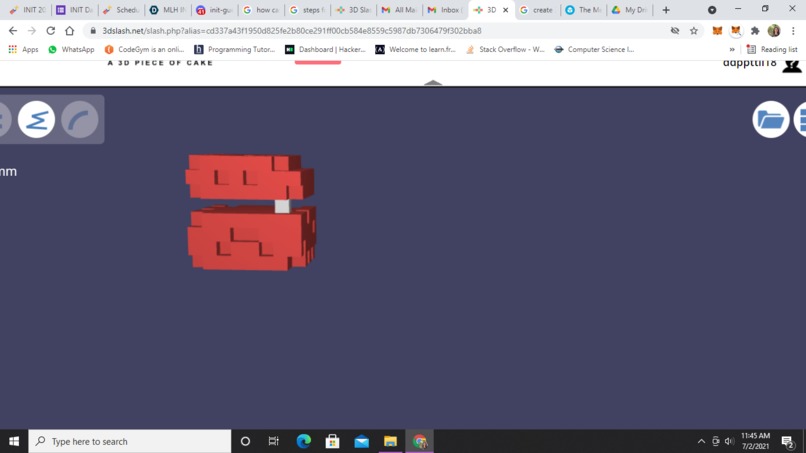The image size is (806, 453).
Task: Click the Chrome taskbar icon
Action: point(420,441)
